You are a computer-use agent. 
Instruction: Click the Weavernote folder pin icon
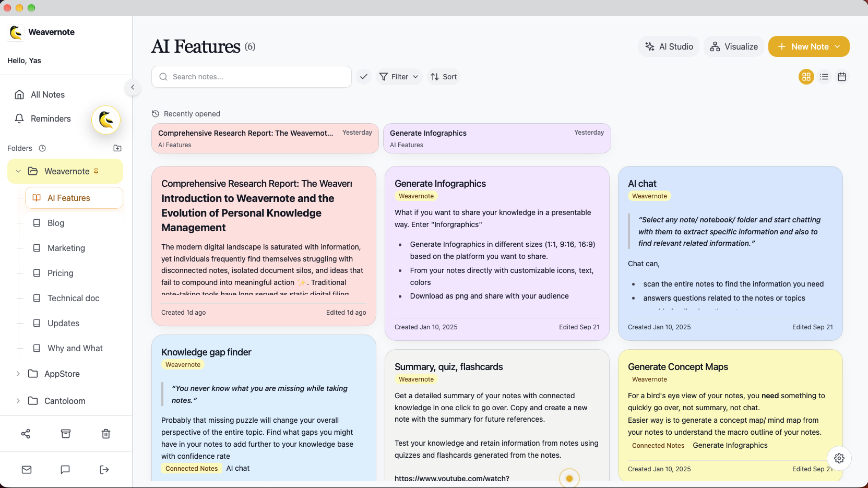pyautogui.click(x=96, y=171)
